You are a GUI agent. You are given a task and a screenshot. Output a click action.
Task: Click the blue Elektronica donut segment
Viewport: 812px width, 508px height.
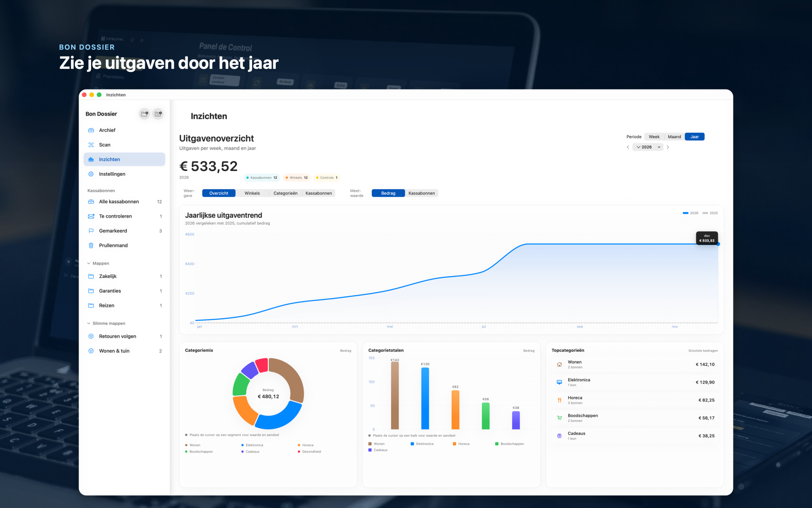click(280, 417)
